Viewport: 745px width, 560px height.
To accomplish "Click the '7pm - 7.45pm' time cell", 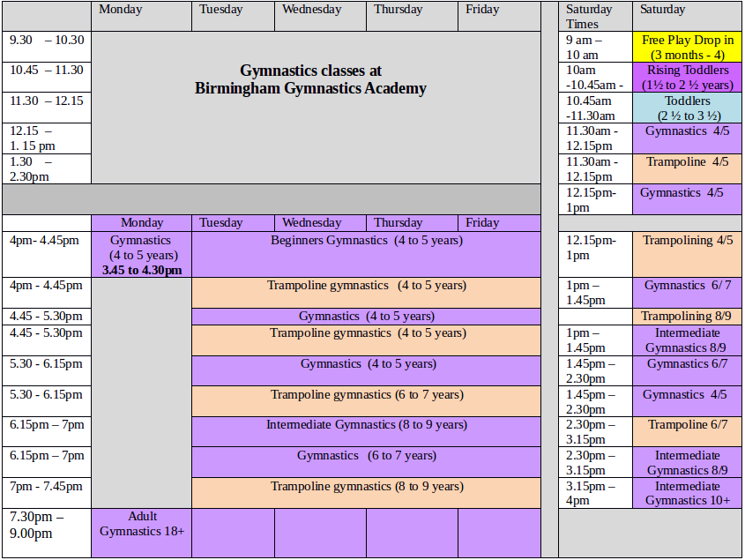I will (x=47, y=493).
